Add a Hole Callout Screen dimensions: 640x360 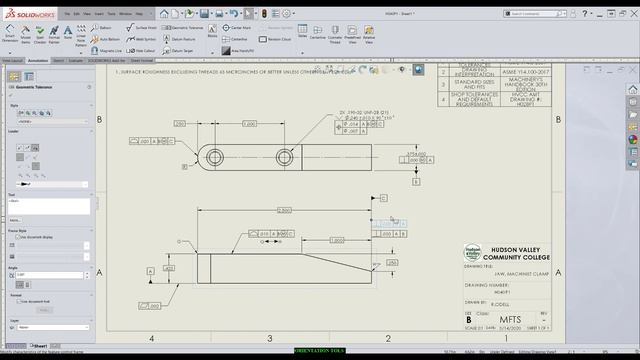tap(141, 51)
